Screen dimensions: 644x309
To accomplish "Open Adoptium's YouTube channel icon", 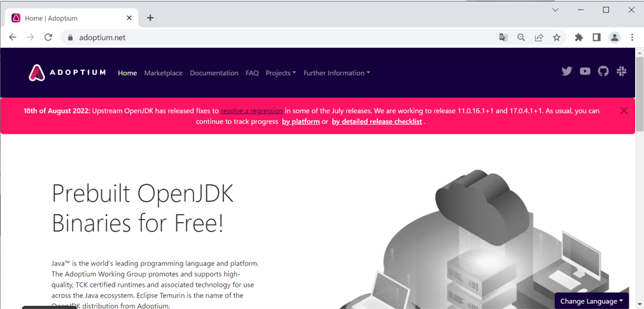I will (585, 71).
